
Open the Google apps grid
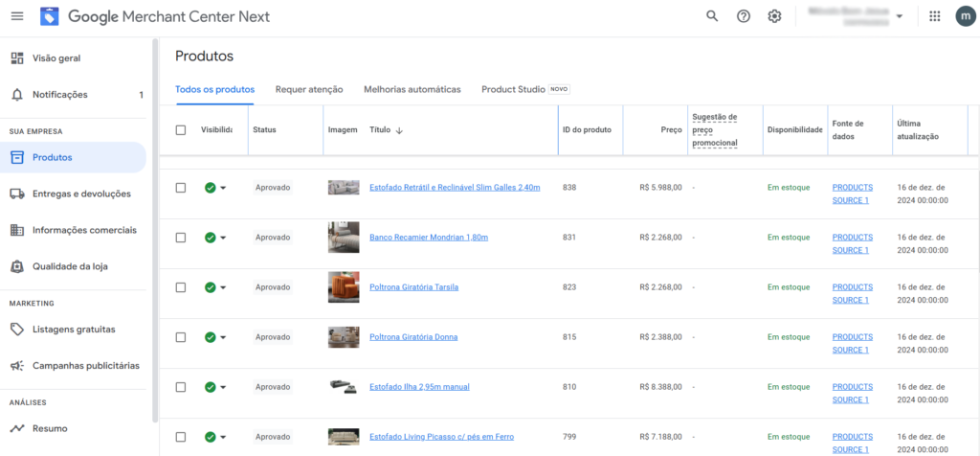(935, 16)
